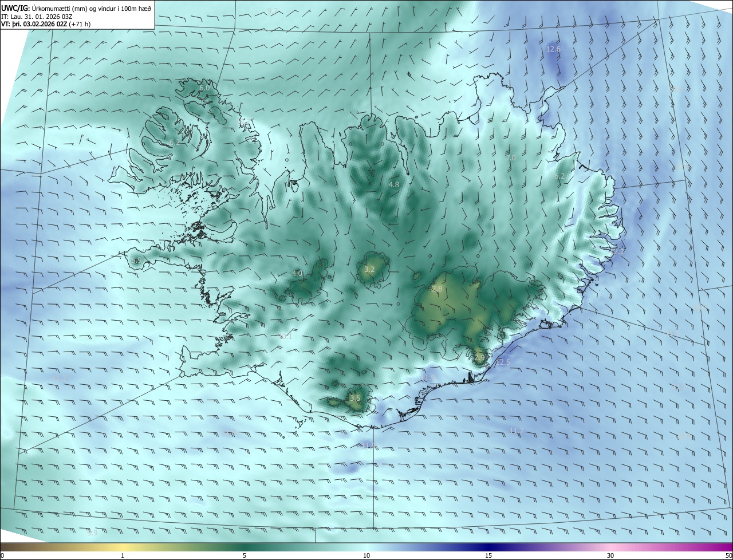The height and width of the screenshot is (560, 733).
Task: Click the 10 tick on the color scale
Action: click(366, 556)
